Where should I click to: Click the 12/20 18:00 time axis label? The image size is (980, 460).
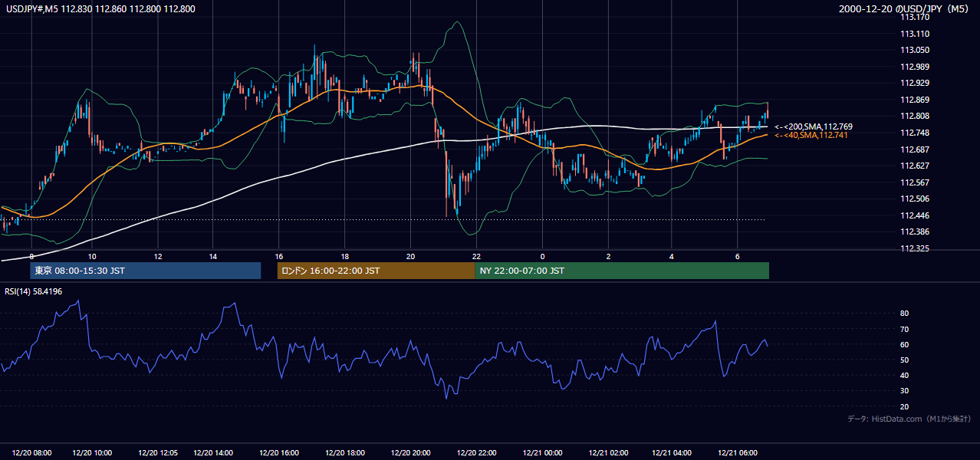[x=345, y=453]
